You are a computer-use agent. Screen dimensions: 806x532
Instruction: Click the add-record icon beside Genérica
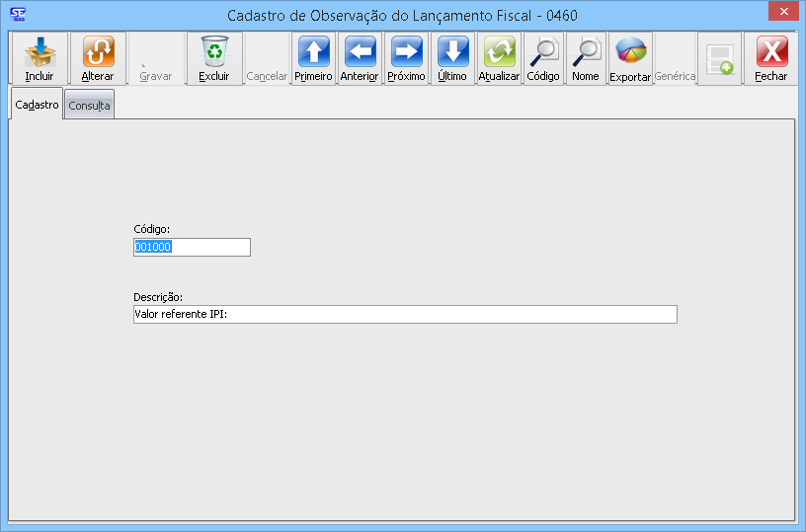(719, 58)
